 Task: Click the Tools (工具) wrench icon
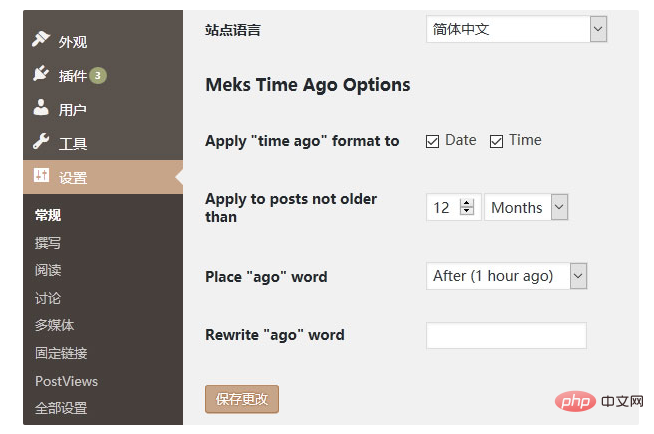click(x=41, y=143)
